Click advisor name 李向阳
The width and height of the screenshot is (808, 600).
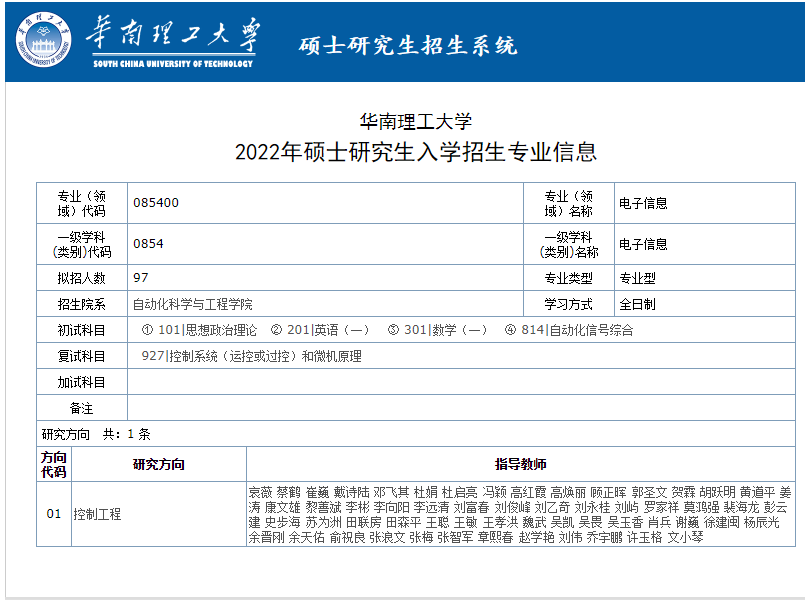[392, 507]
